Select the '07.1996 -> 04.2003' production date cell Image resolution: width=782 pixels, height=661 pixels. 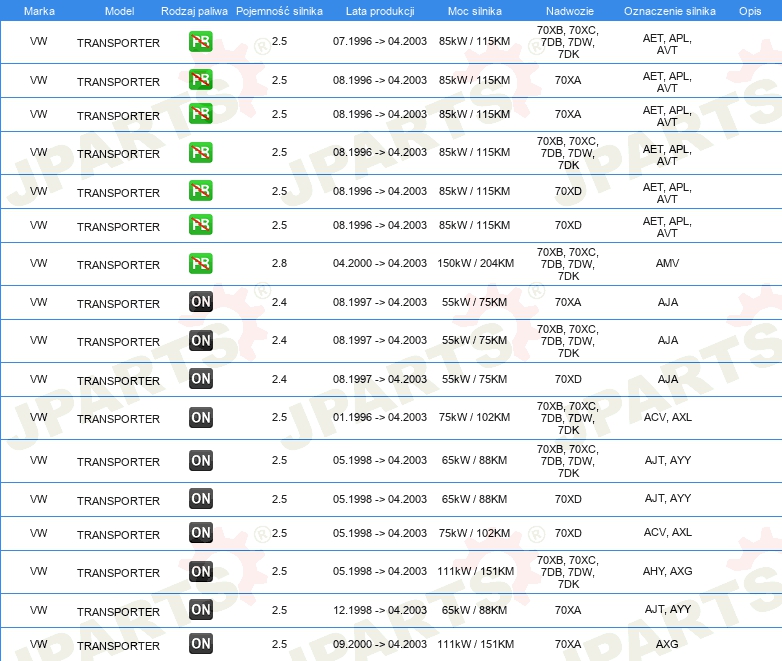[380, 41]
